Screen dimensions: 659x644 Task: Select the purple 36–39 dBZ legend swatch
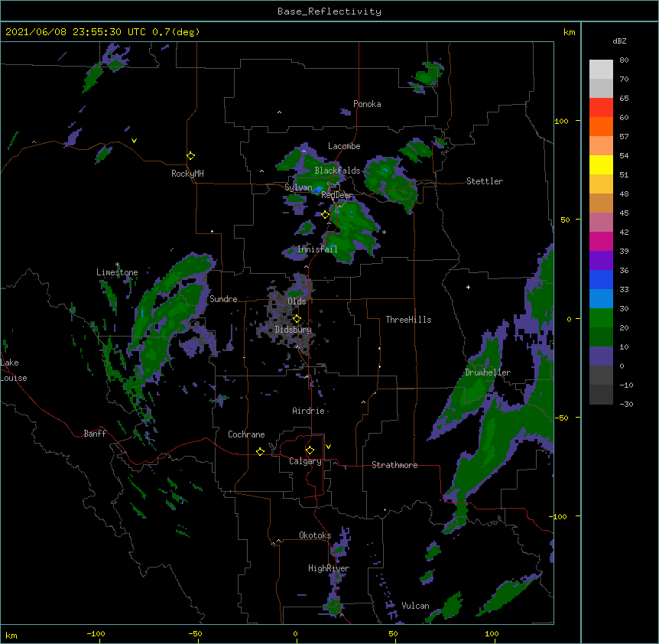[601, 260]
